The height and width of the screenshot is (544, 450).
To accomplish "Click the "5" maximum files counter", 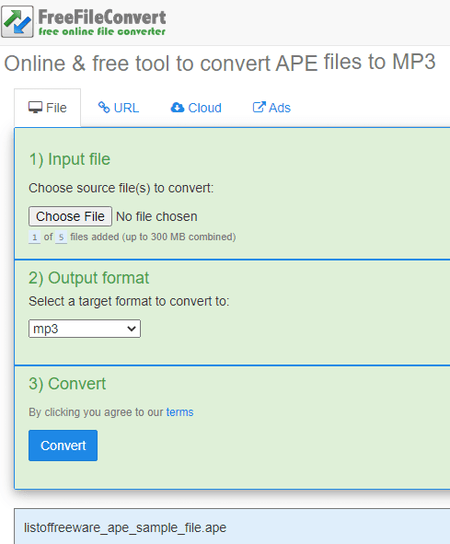I will point(61,237).
